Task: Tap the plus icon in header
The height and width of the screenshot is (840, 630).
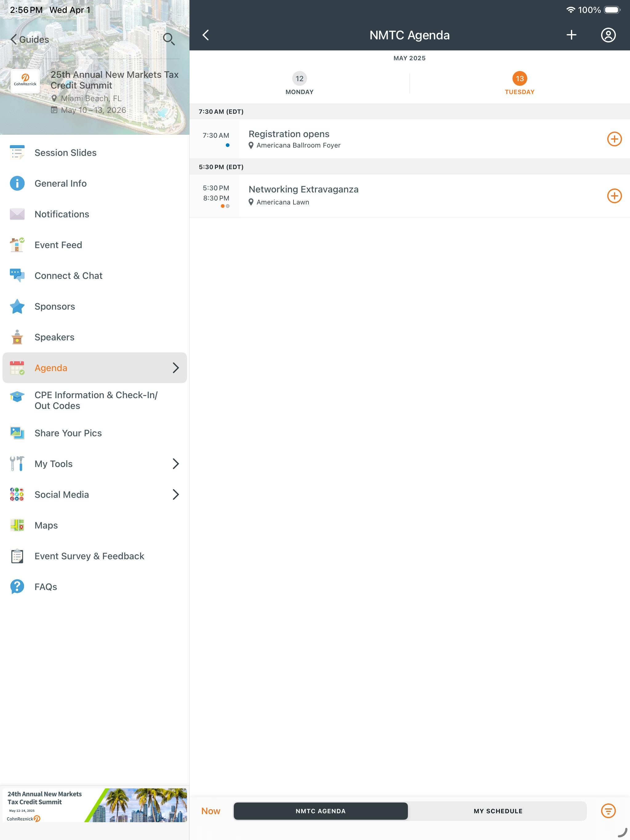Action: (x=571, y=35)
